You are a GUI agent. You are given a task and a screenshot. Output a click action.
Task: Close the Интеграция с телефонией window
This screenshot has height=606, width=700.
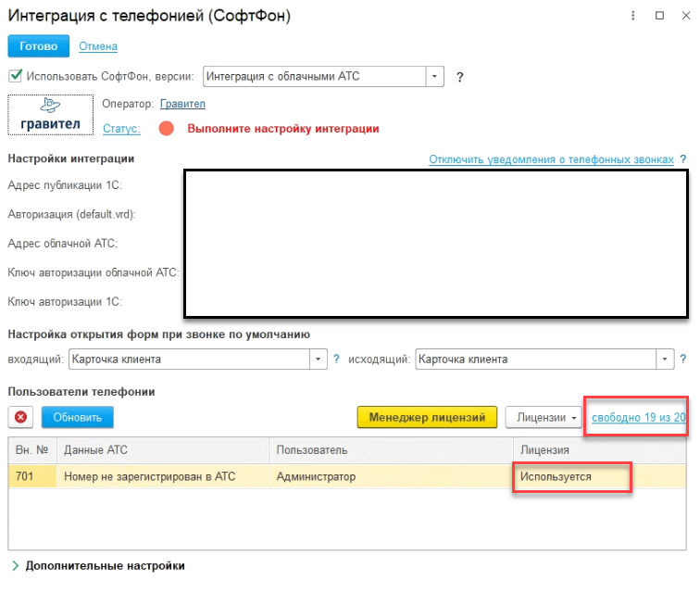point(686,16)
